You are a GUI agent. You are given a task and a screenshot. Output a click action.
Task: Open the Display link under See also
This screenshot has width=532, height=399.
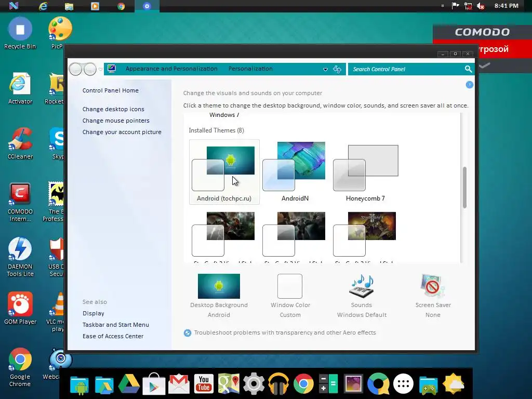pos(94,313)
